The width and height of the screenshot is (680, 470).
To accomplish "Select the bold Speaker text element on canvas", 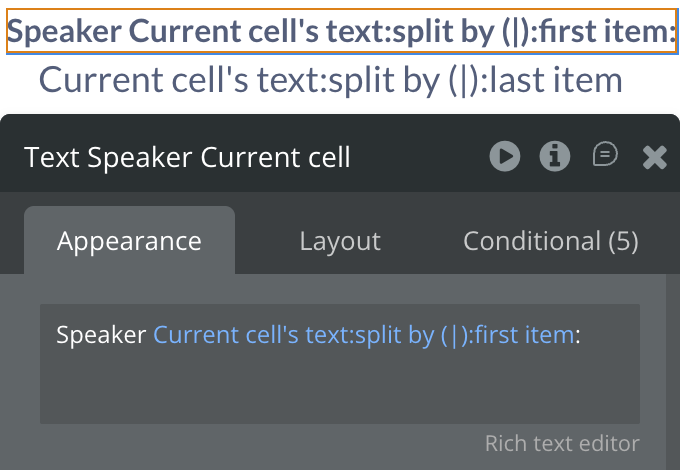I will point(341,33).
